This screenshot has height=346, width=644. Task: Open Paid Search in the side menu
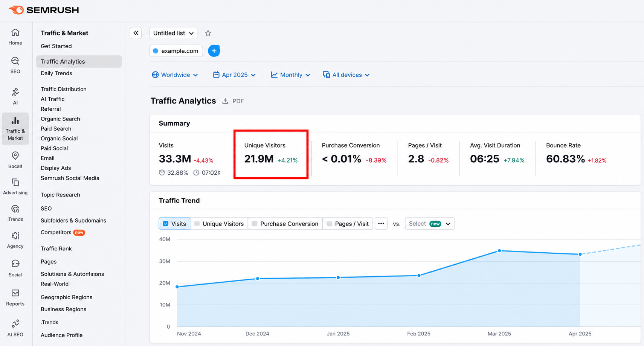(56, 128)
